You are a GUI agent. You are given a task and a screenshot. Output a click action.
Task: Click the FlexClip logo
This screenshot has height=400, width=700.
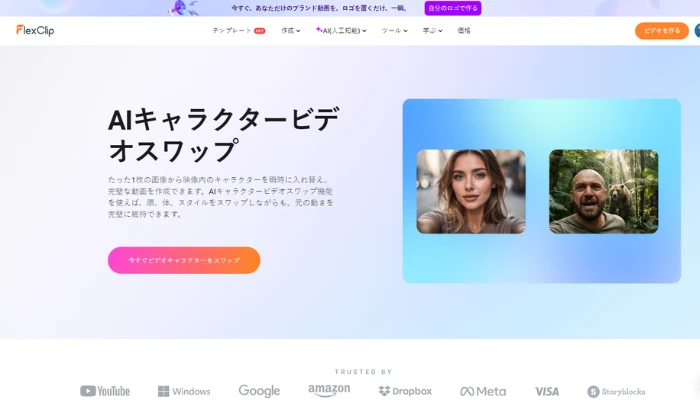point(35,30)
